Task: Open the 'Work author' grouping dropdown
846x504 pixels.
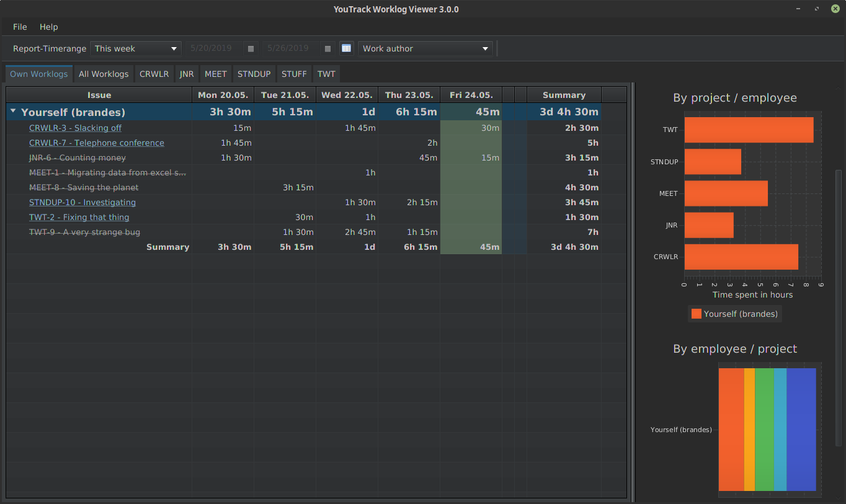Action: 425,48
